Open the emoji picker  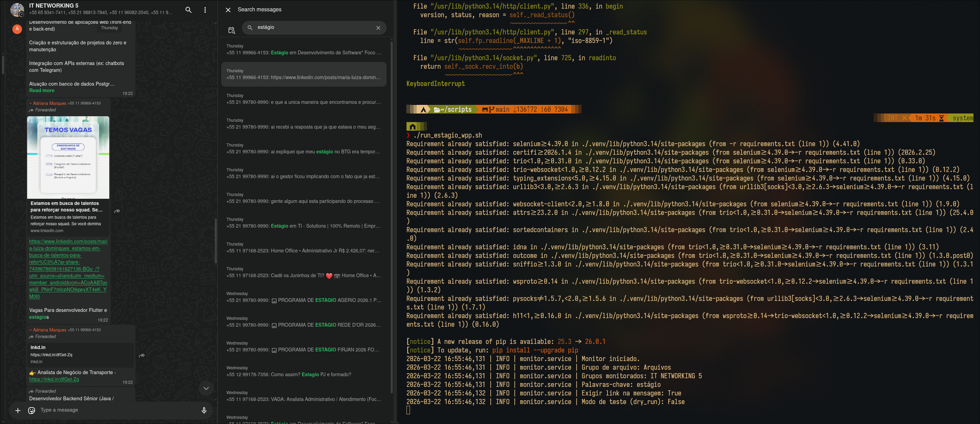(x=32, y=410)
